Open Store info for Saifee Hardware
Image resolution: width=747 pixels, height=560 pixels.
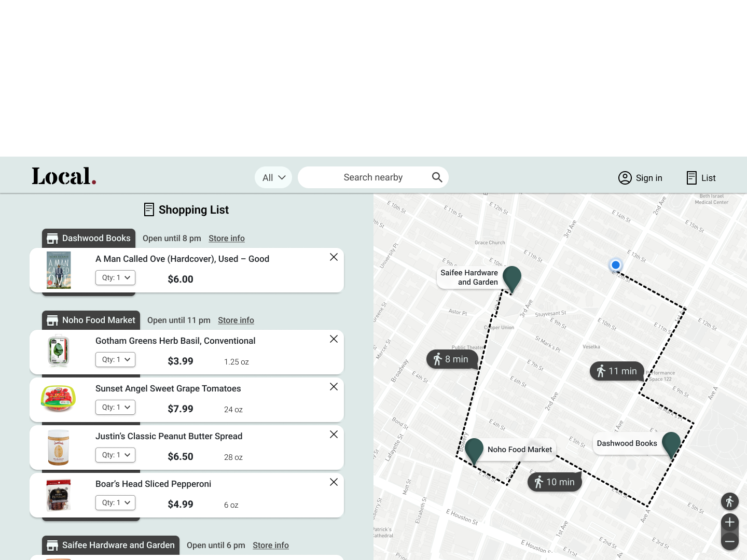click(271, 545)
